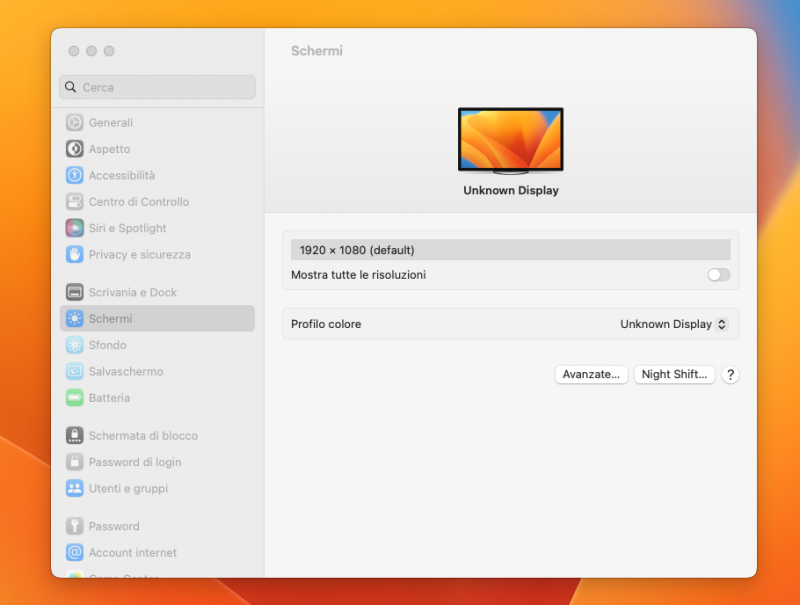
Task: Close the settings window
Action: pyautogui.click(x=74, y=51)
